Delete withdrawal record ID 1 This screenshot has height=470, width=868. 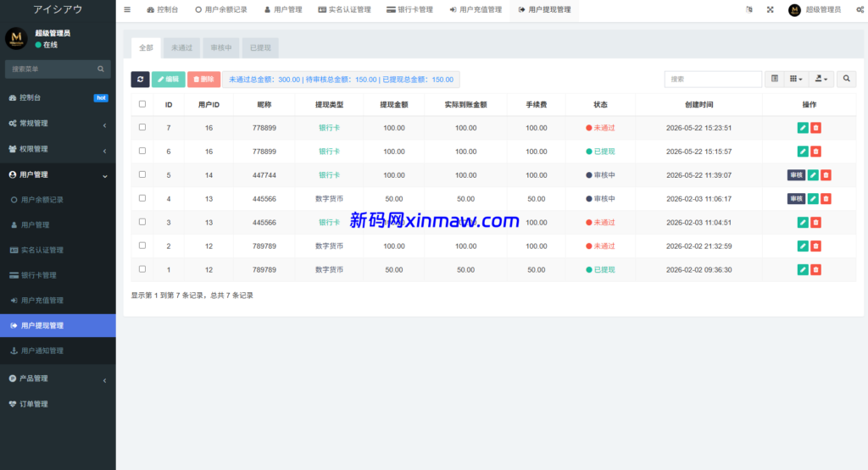click(x=815, y=270)
